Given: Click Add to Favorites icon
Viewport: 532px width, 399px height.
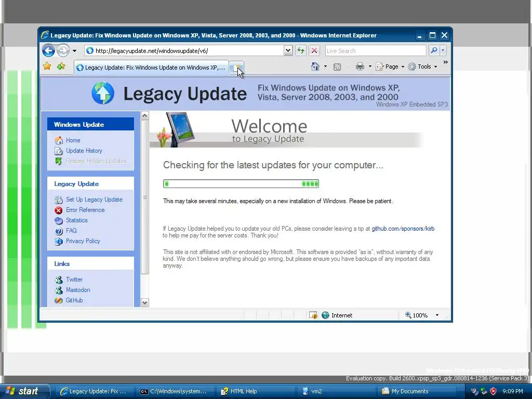Looking at the screenshot, I should [x=61, y=66].
